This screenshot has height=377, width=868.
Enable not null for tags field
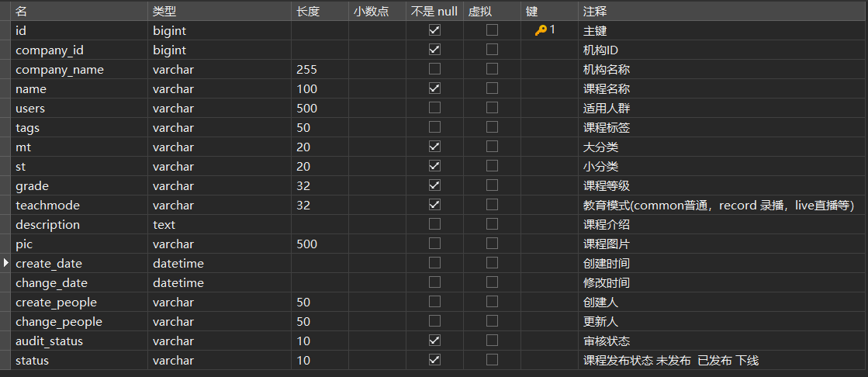point(434,126)
